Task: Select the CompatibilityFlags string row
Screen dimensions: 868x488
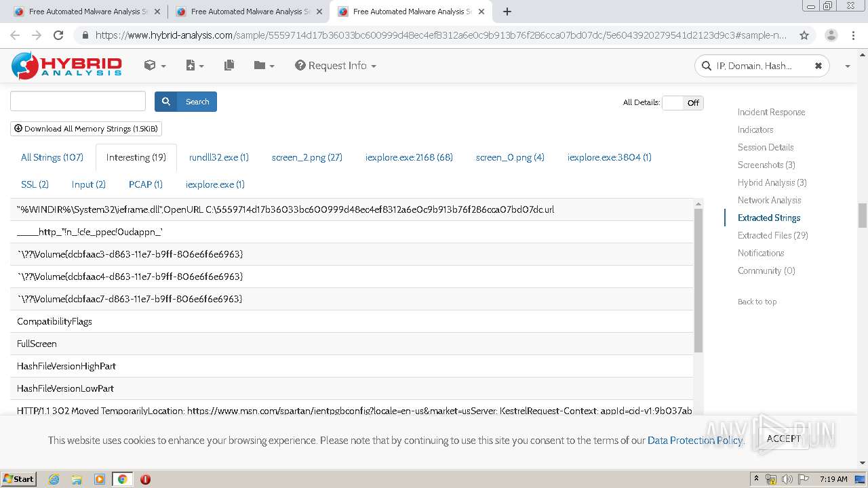Action: (x=352, y=321)
